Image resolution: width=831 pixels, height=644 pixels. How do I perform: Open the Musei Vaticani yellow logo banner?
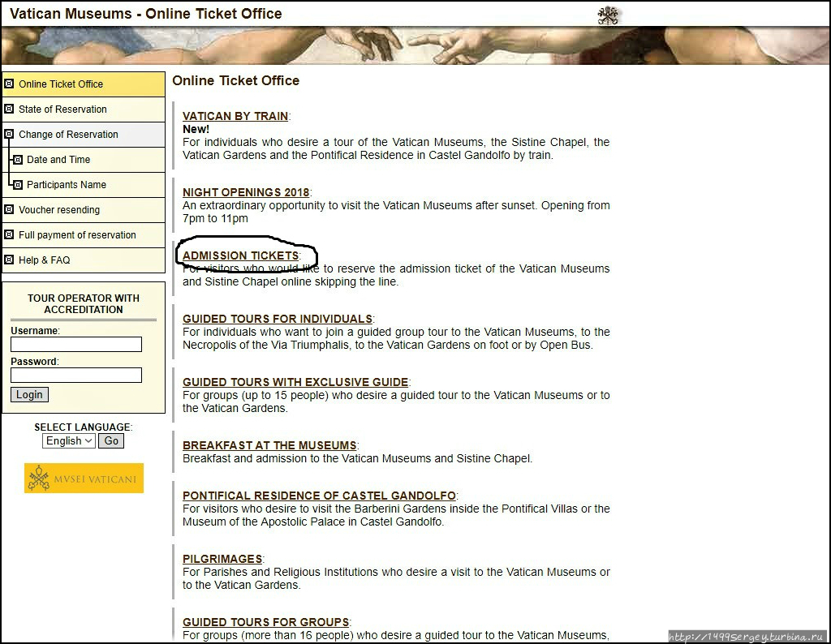[84, 479]
